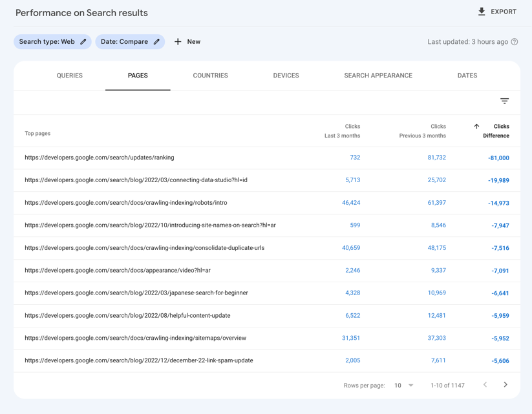Click the pencil icon on Search type chip
Image resolution: width=532 pixels, height=414 pixels.
coord(83,41)
